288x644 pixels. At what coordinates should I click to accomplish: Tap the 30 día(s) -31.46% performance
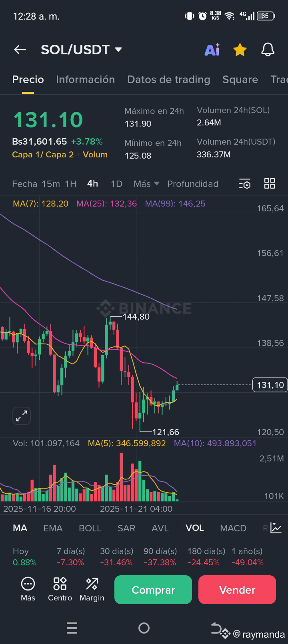tap(116, 557)
